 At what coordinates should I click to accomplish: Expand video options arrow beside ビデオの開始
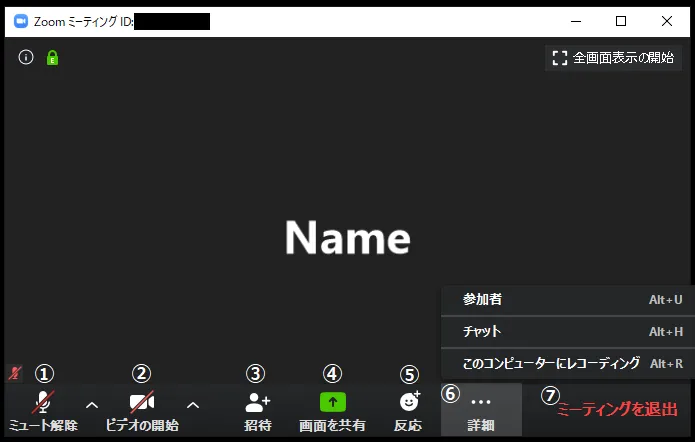193,405
